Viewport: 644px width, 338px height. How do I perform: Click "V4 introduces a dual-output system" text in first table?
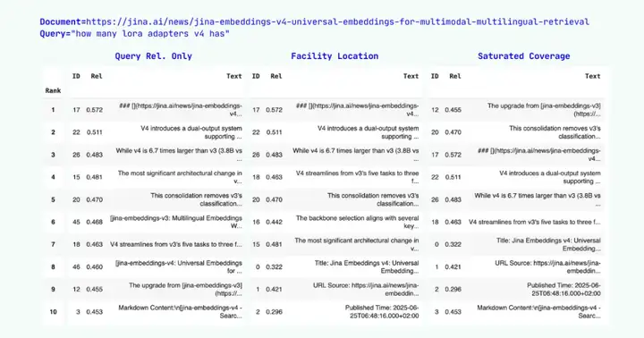click(191, 128)
